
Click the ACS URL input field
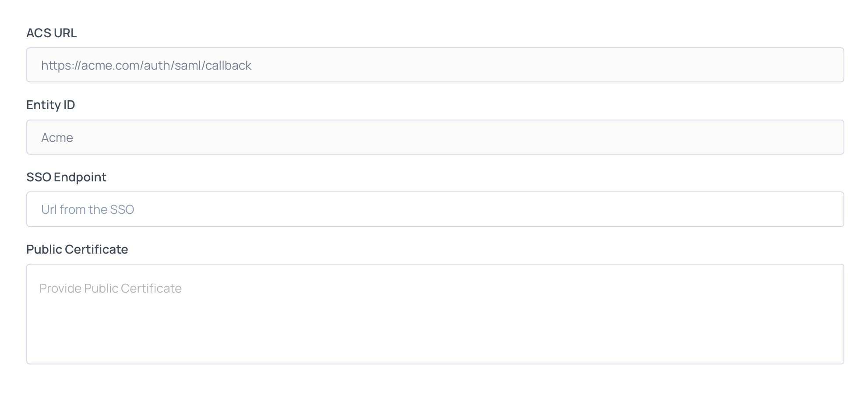coord(435,65)
